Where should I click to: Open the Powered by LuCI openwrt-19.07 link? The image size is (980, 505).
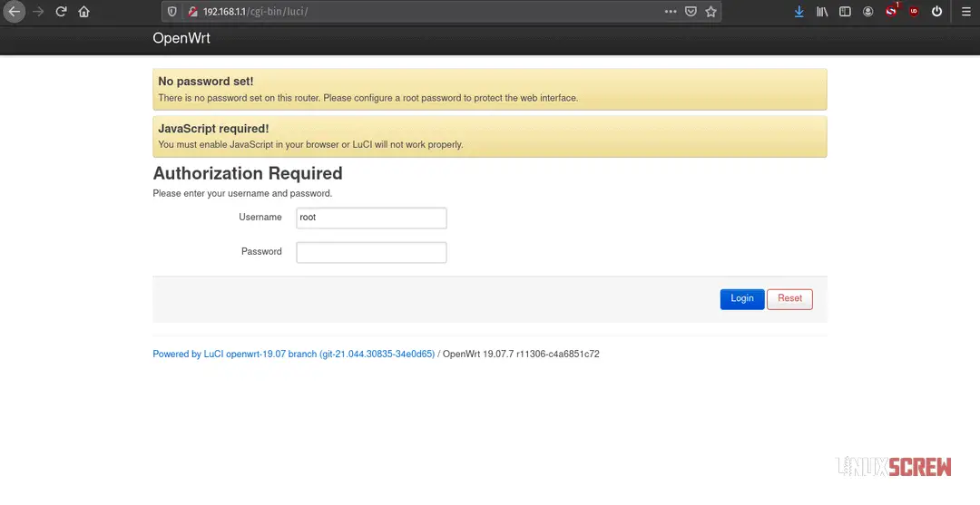(294, 354)
